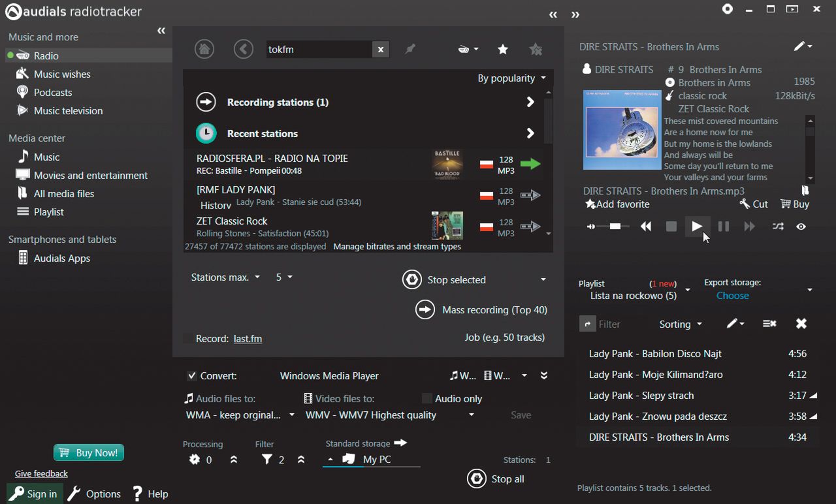Open Stations max. dropdown
Viewport: 836px width, 504px height.
click(x=225, y=277)
